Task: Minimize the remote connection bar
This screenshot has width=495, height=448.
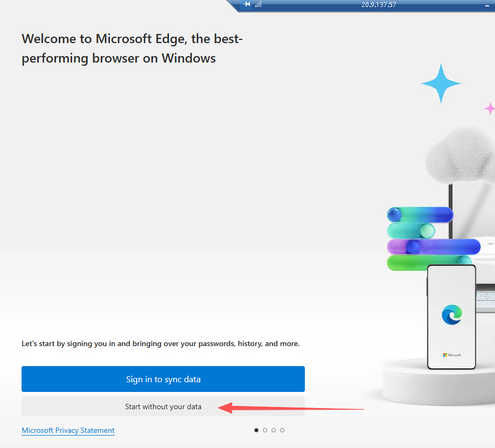Action: 487,5
